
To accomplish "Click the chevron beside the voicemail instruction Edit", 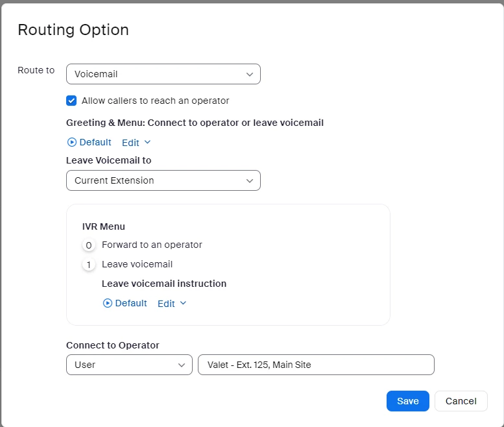I will [x=183, y=303].
